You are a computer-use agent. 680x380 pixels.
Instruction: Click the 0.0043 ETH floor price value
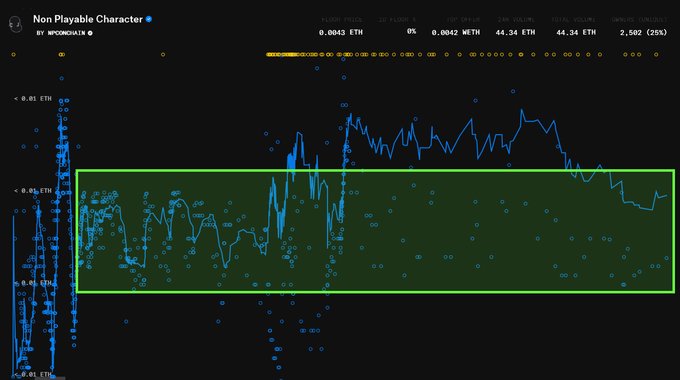pos(340,33)
